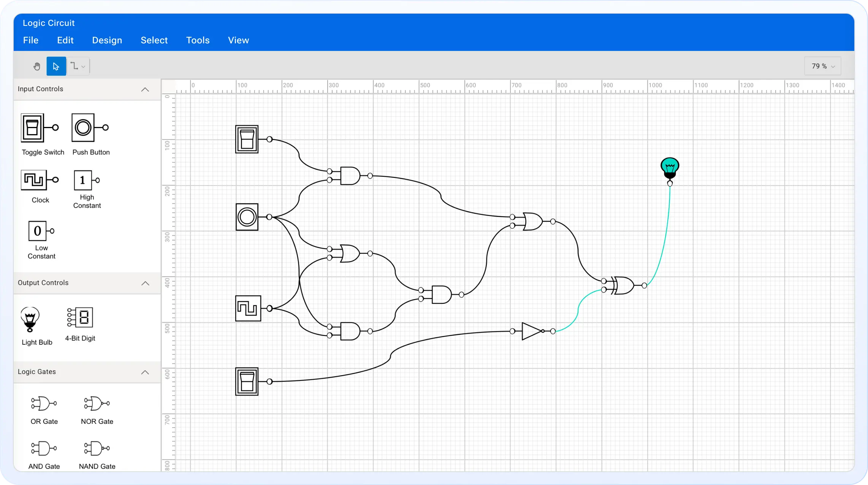
Task: Collapse the Output Controls section
Action: pyautogui.click(x=145, y=283)
